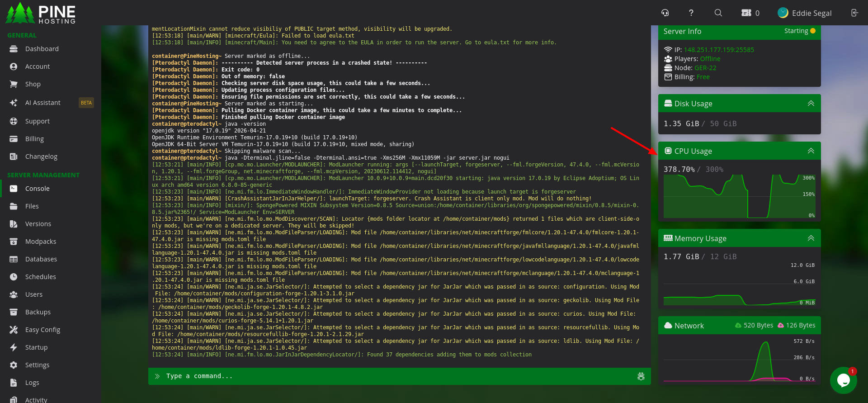Click the BETA badge next to AI Assistant
This screenshot has width=868, height=403.
pyautogui.click(x=86, y=103)
